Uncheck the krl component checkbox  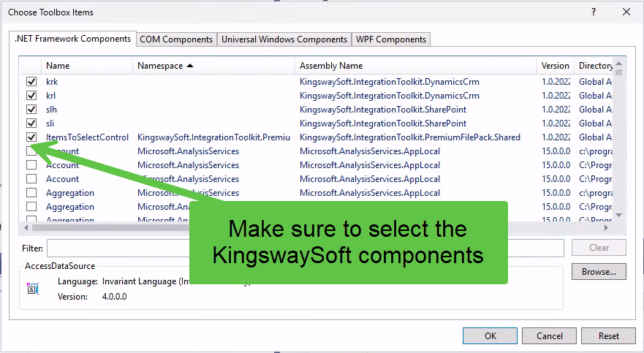click(31, 96)
